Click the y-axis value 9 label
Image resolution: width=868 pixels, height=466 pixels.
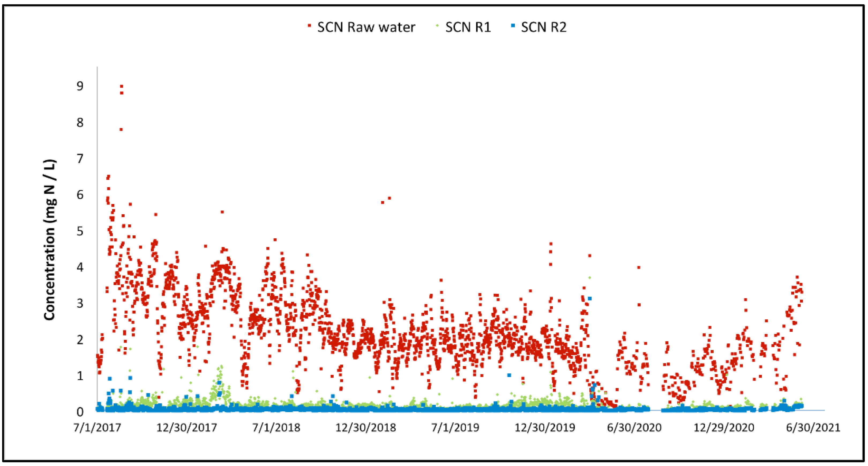(x=80, y=86)
